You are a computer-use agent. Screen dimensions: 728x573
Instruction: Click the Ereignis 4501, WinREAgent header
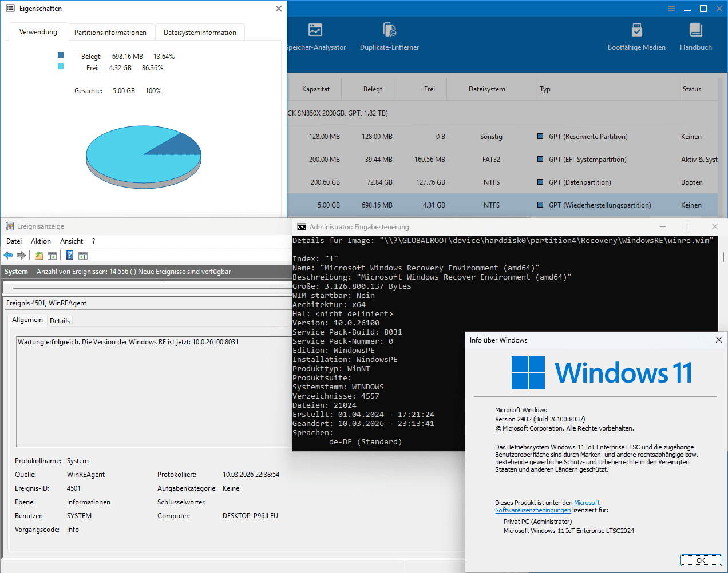[x=46, y=303]
